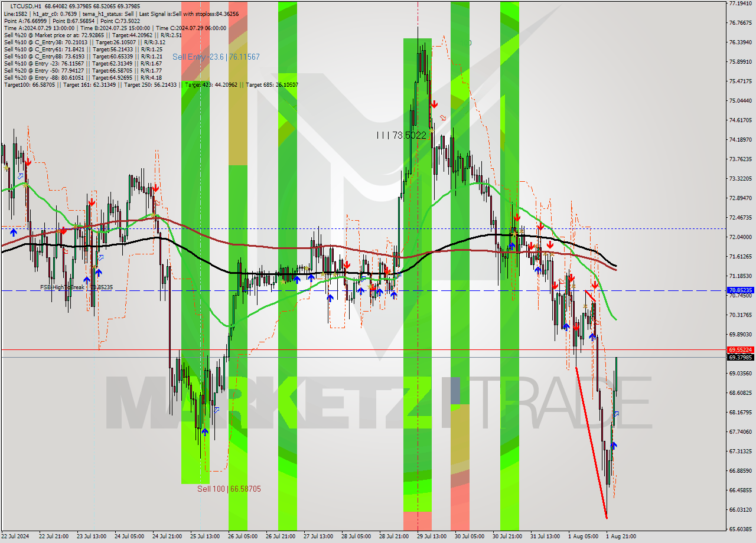Click the '26 Jul 05:00' time axis label
Viewport: 756px width, 543px height.
[x=243, y=537]
